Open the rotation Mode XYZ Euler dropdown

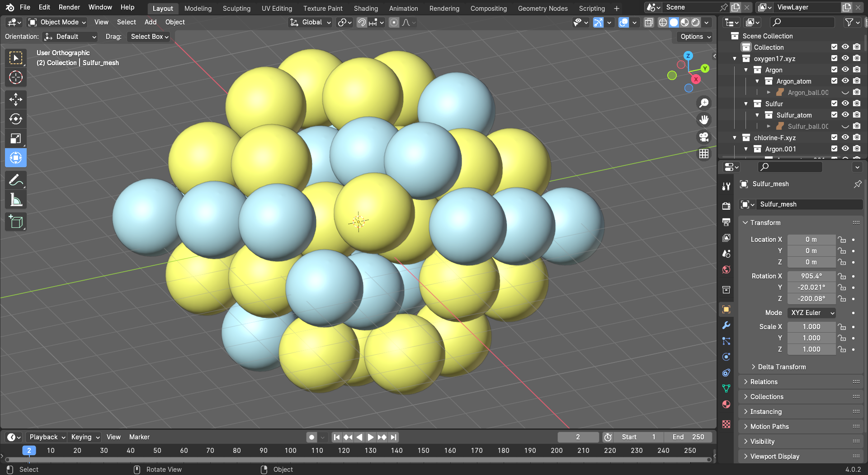[x=811, y=313]
